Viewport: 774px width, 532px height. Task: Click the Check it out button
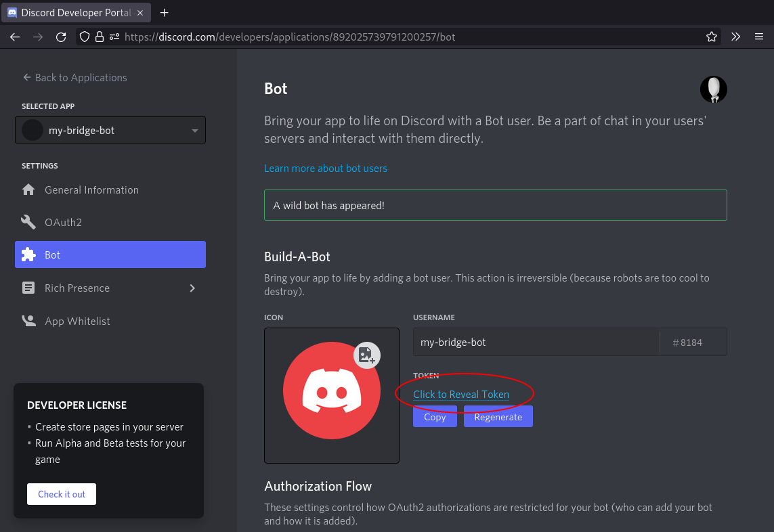click(62, 494)
